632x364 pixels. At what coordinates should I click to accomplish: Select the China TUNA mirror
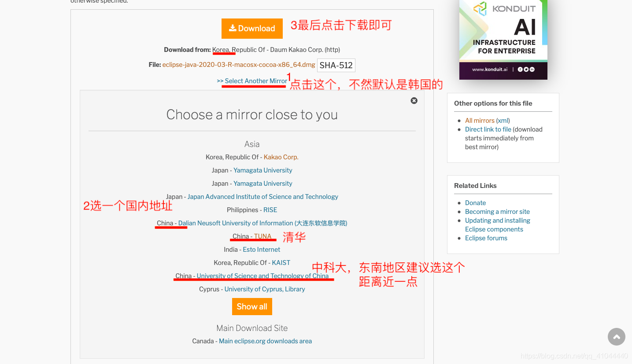coord(263,236)
